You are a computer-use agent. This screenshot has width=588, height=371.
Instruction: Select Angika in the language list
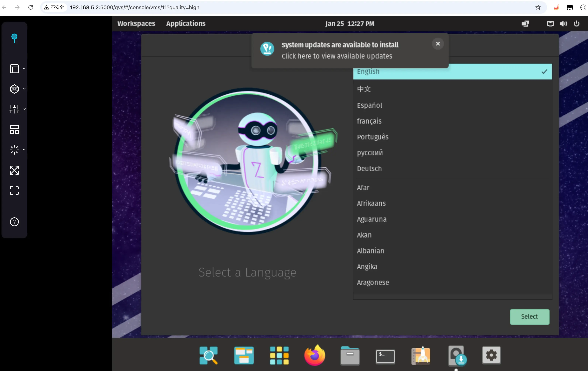pos(452,266)
